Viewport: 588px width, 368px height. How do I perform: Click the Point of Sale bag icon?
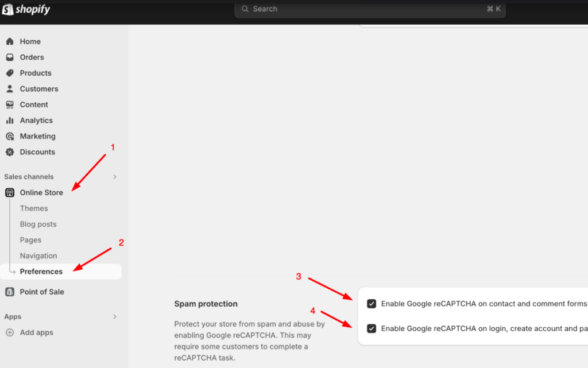pyautogui.click(x=10, y=292)
